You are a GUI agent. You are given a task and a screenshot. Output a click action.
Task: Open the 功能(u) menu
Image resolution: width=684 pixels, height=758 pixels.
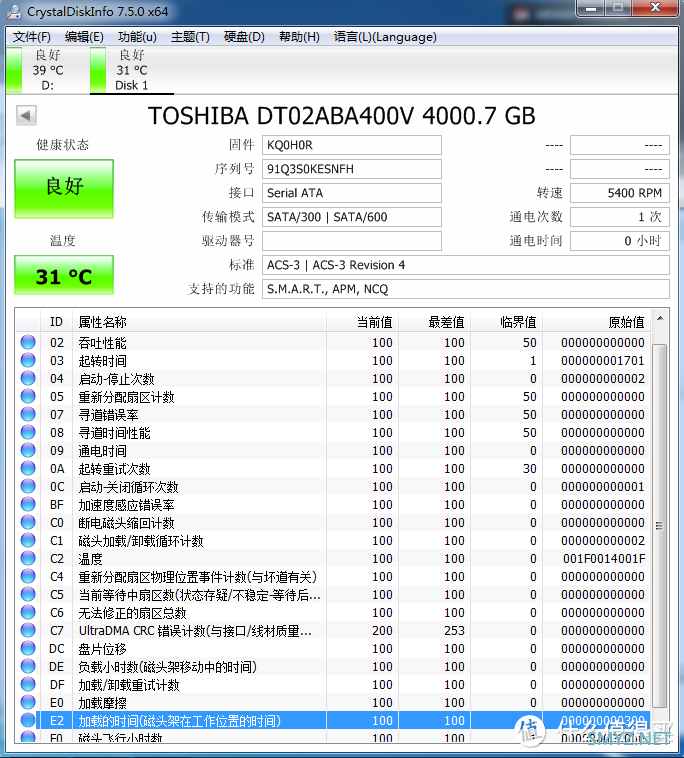click(137, 37)
